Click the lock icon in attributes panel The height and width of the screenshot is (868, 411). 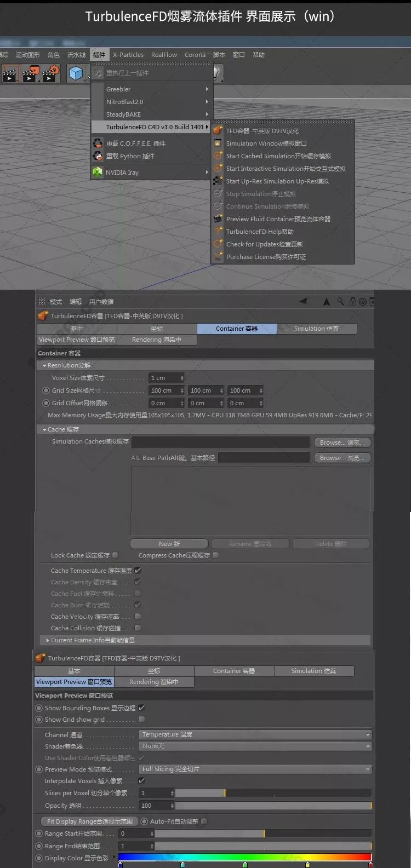[x=352, y=302]
